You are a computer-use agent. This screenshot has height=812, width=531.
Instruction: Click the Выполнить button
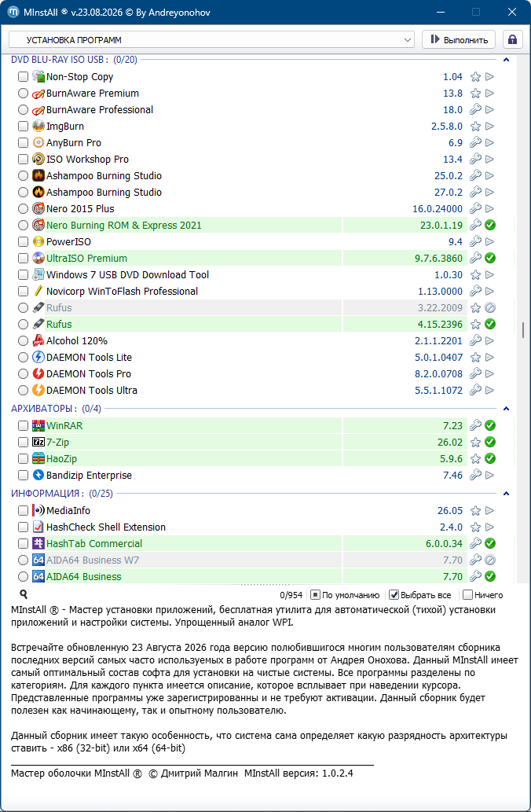coord(459,40)
